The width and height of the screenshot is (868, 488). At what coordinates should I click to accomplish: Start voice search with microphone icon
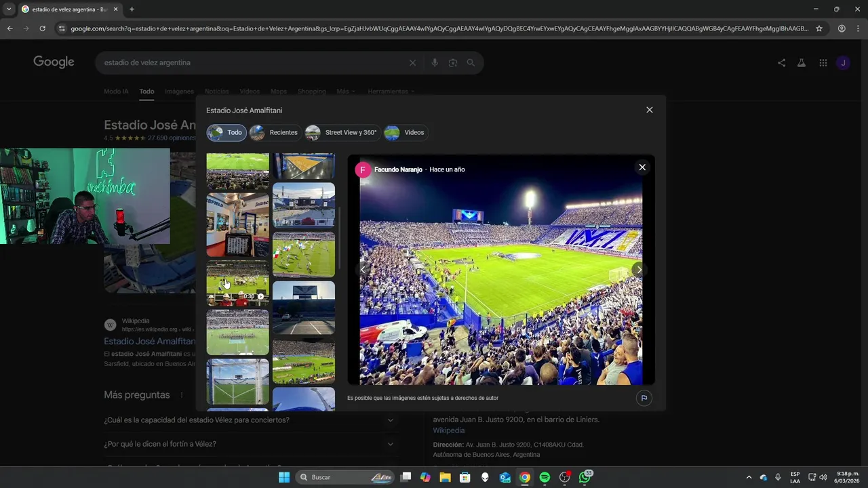pos(435,63)
